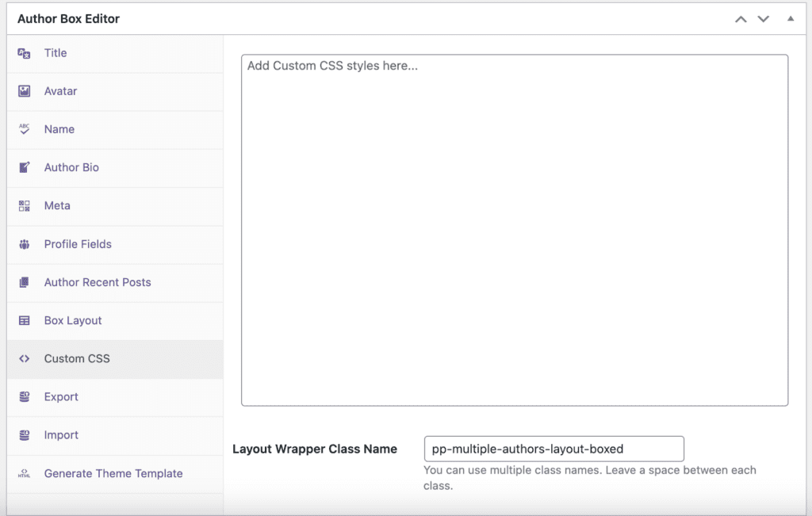The width and height of the screenshot is (812, 516).
Task: Click the Author Bio pencil icon
Action: click(25, 167)
